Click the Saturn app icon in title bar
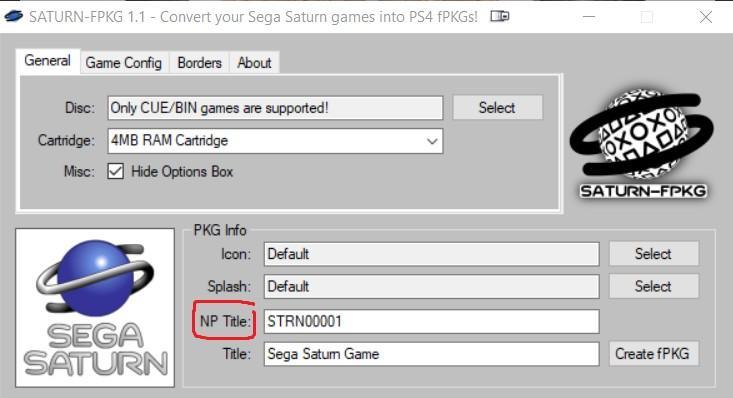Viewport: 733px width, 398px height. [14, 17]
